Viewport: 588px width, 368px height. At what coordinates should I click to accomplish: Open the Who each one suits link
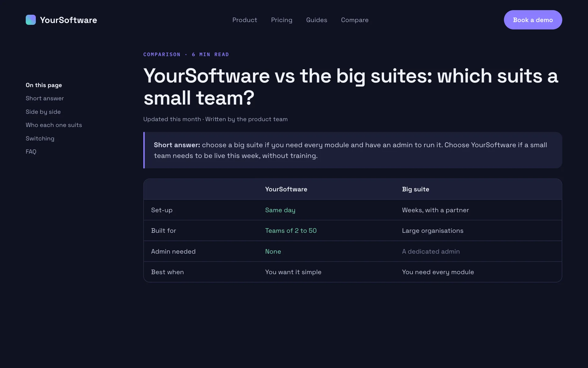[54, 125]
